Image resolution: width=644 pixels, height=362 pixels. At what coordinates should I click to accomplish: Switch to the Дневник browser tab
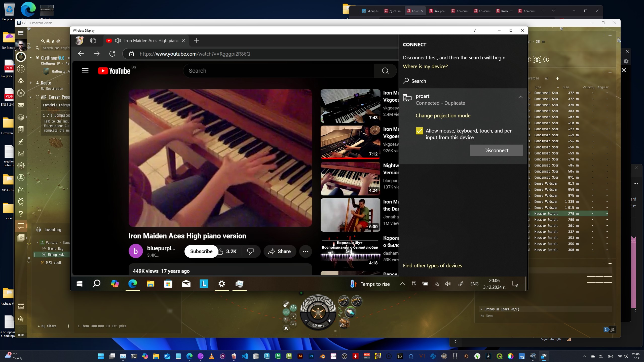pyautogui.click(x=393, y=11)
